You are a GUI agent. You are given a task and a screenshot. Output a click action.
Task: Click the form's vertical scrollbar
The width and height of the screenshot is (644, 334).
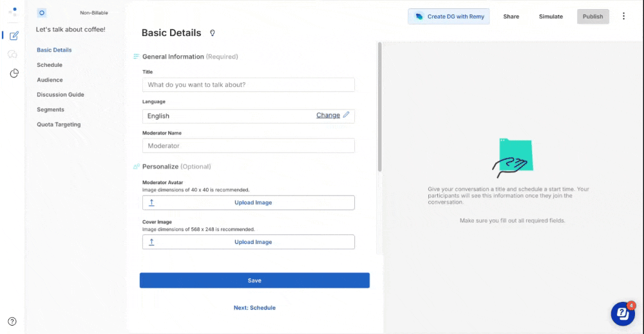[x=380, y=107]
